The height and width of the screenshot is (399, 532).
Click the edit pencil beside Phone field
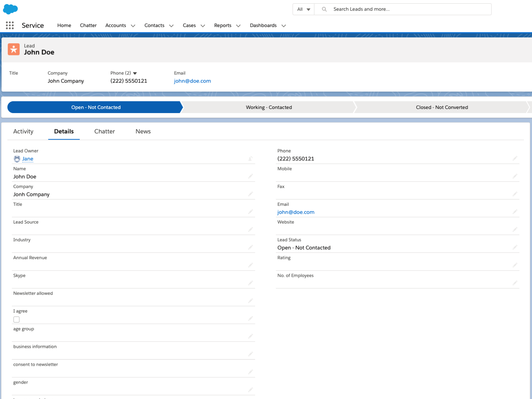click(x=515, y=158)
